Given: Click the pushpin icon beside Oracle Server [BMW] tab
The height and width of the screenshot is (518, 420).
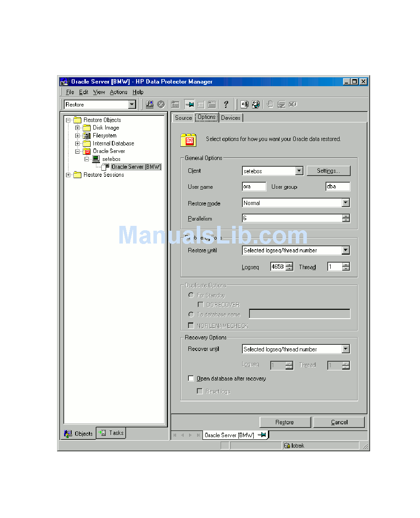Looking at the screenshot, I should point(262,435).
